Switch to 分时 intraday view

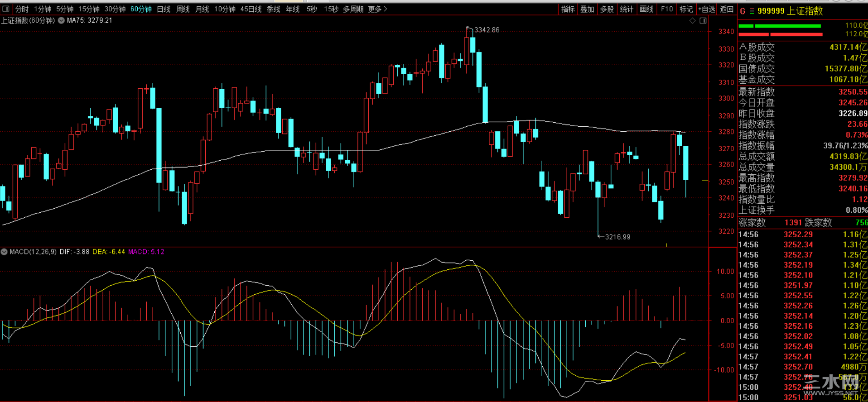(x=22, y=9)
